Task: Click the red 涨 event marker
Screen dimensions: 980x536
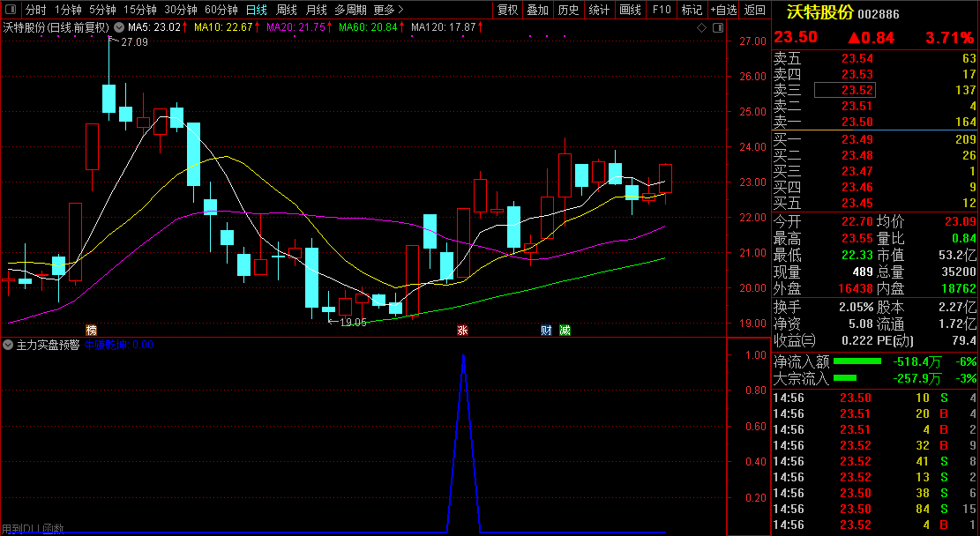Action: (462, 330)
